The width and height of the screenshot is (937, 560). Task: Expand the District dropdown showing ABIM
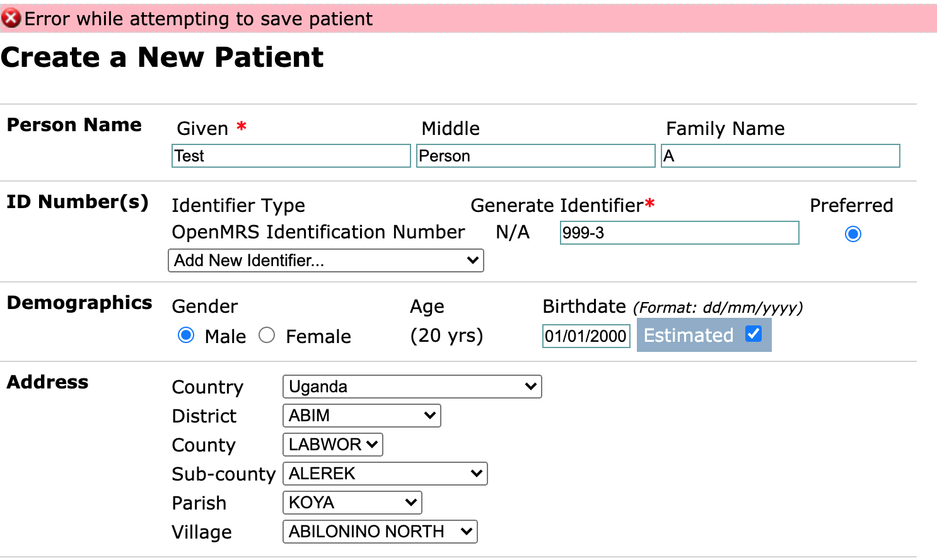(x=362, y=416)
